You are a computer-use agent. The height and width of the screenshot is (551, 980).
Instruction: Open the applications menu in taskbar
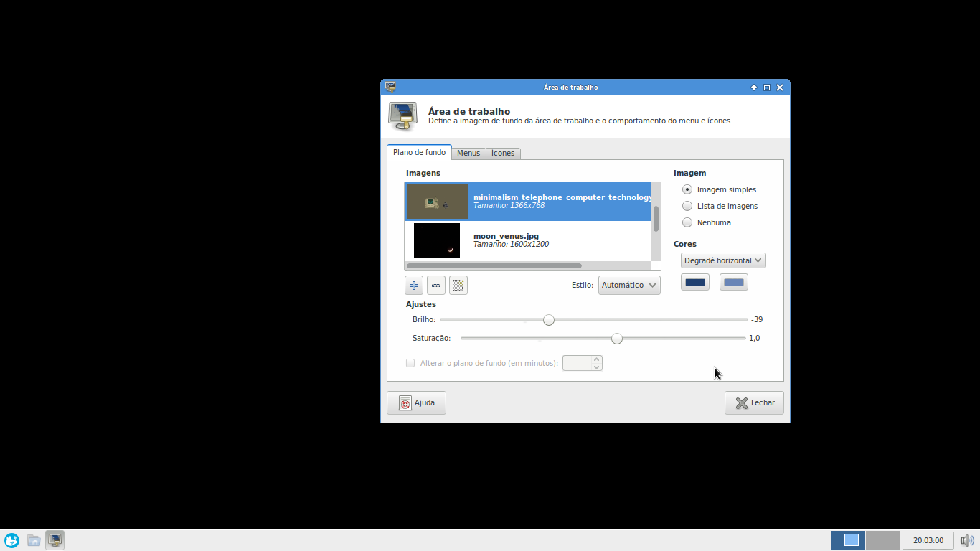tap(11, 540)
